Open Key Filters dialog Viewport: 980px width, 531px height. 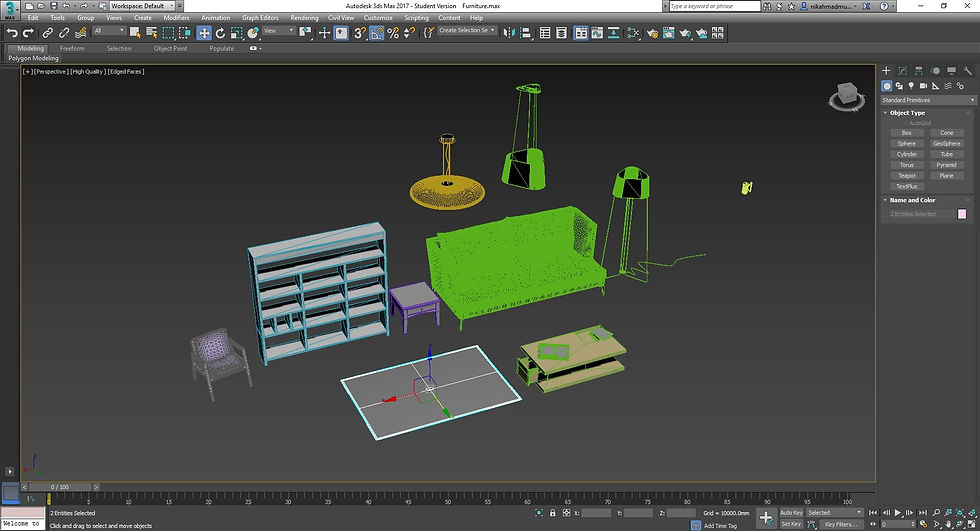[839, 524]
